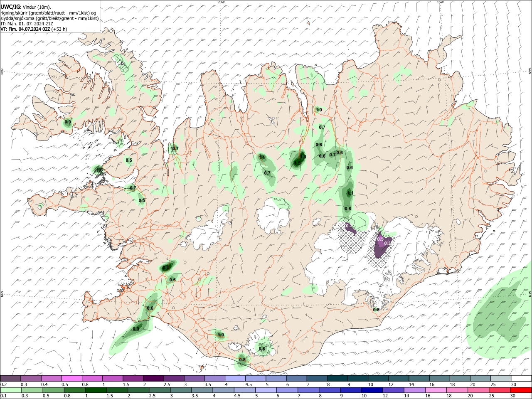Click the 2.0 precipitation value in southwest Iceland
Screen dimensions: 532x399
166,268
